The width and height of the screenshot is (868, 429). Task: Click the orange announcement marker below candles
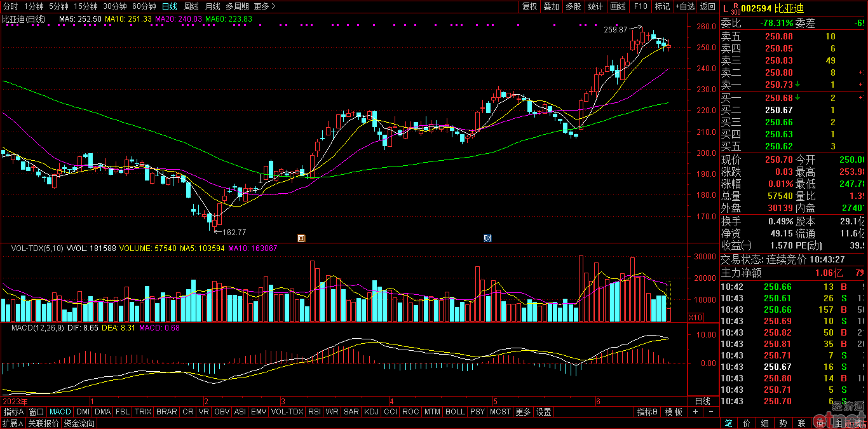[x=301, y=238]
